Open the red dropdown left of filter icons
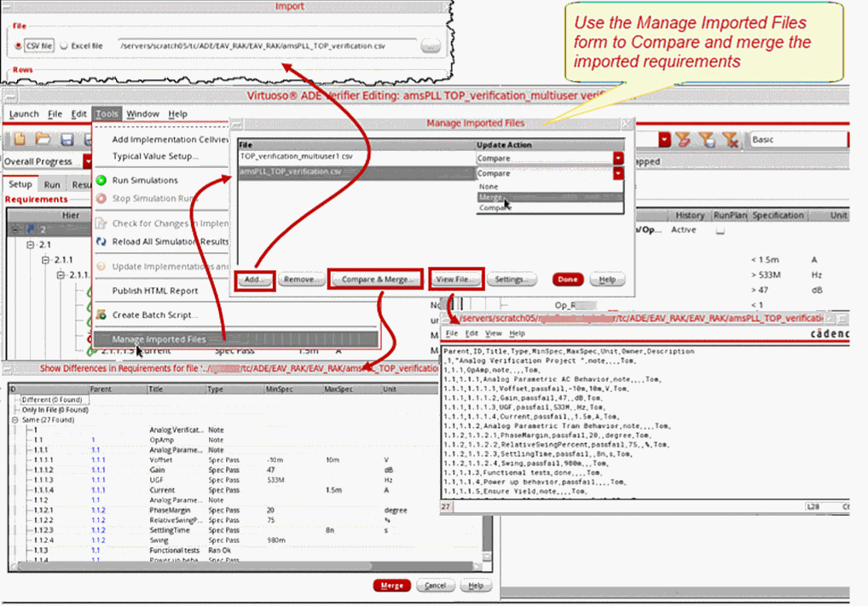The image size is (868, 606). pyautogui.click(x=664, y=140)
